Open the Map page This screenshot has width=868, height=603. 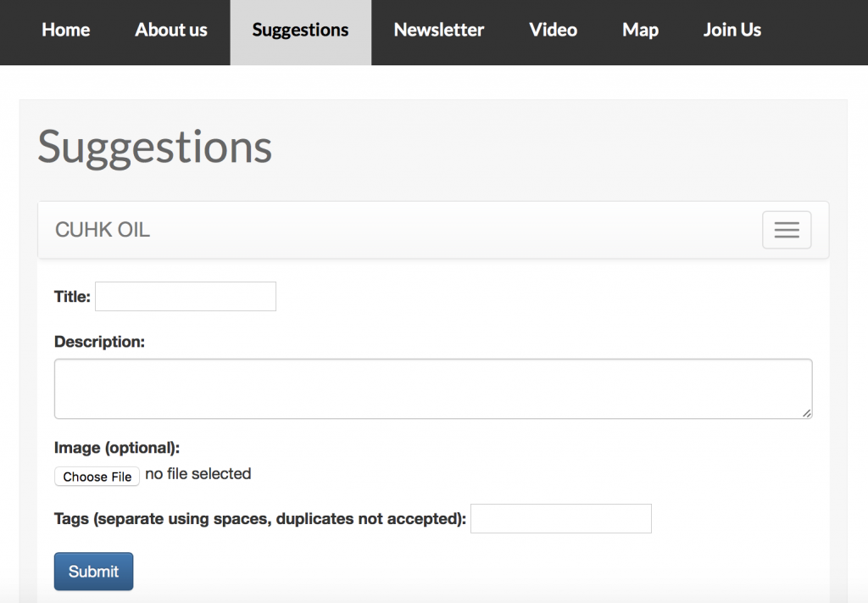(x=641, y=30)
